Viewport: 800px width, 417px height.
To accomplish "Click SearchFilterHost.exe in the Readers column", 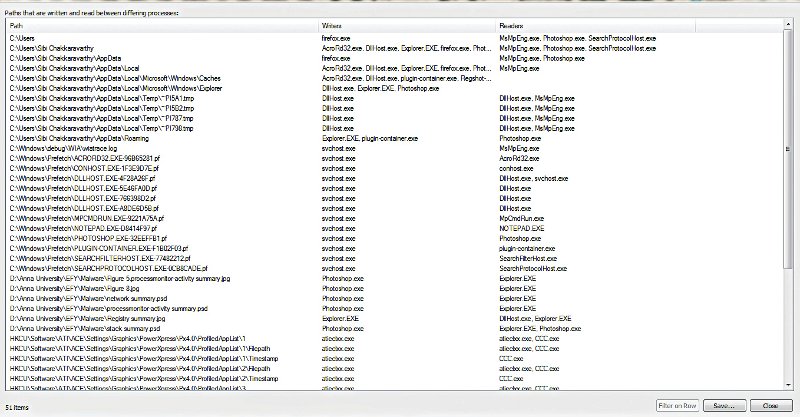I will tap(528, 258).
